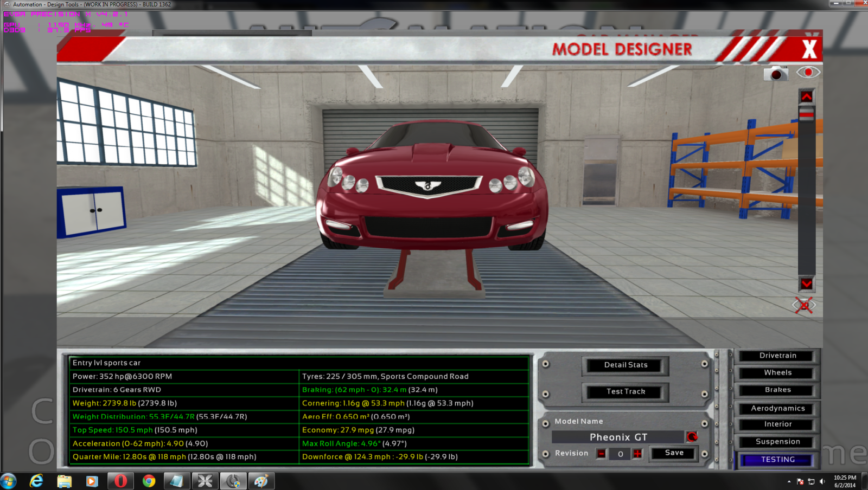Image resolution: width=868 pixels, height=490 pixels.
Task: Open the Aerodynamics tab
Action: 777,408
